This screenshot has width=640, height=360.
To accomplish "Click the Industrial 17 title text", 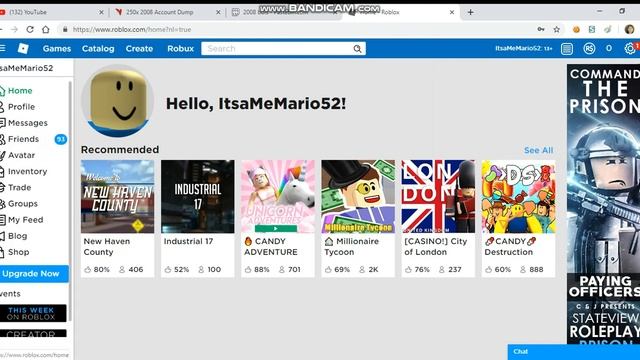I will [x=188, y=241].
